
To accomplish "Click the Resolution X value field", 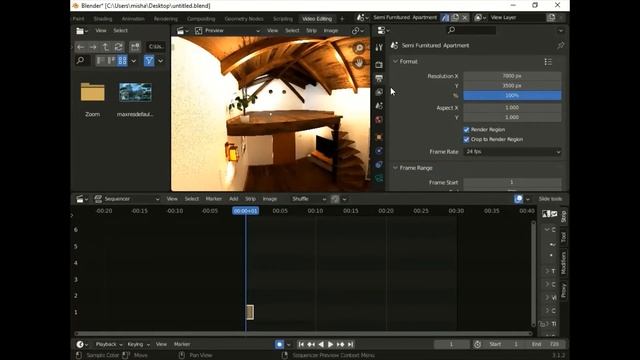I will coord(512,76).
